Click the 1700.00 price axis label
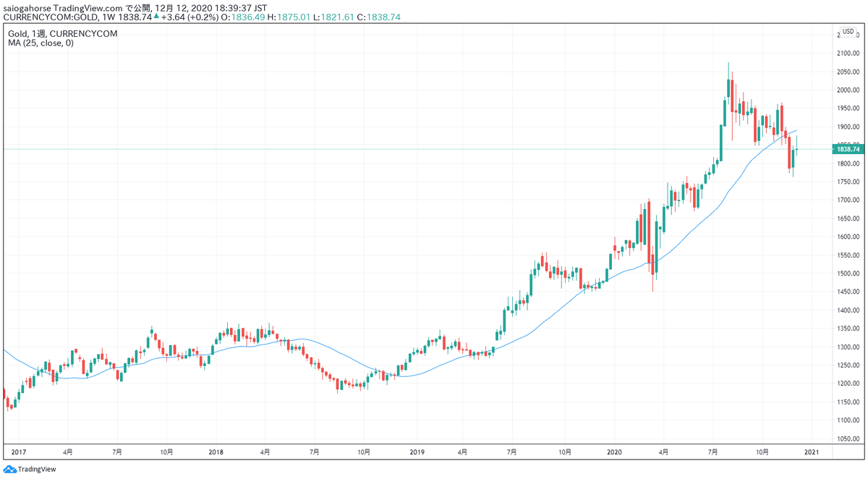 tap(847, 200)
